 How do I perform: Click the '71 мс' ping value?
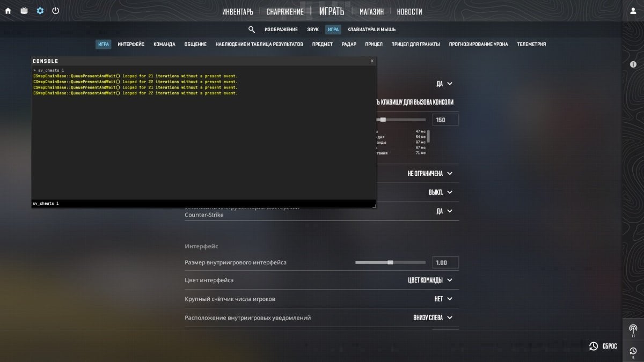tap(420, 153)
